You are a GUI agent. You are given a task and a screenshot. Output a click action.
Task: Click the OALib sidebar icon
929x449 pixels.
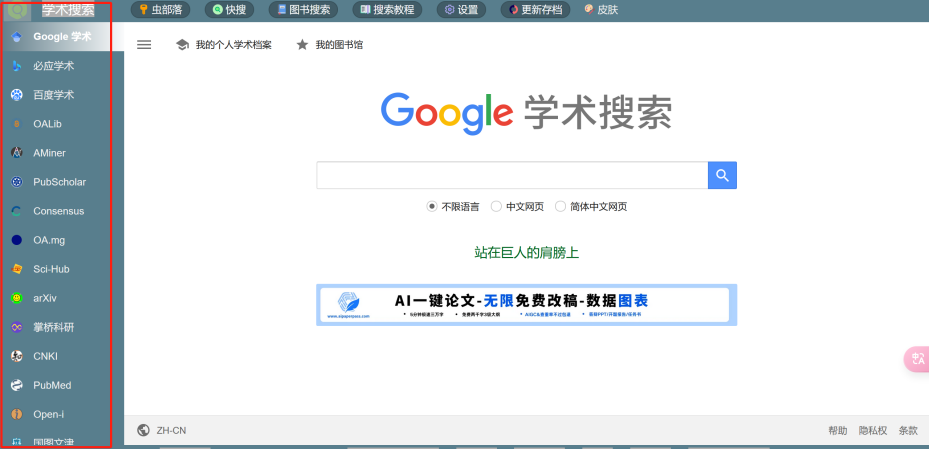click(17, 124)
